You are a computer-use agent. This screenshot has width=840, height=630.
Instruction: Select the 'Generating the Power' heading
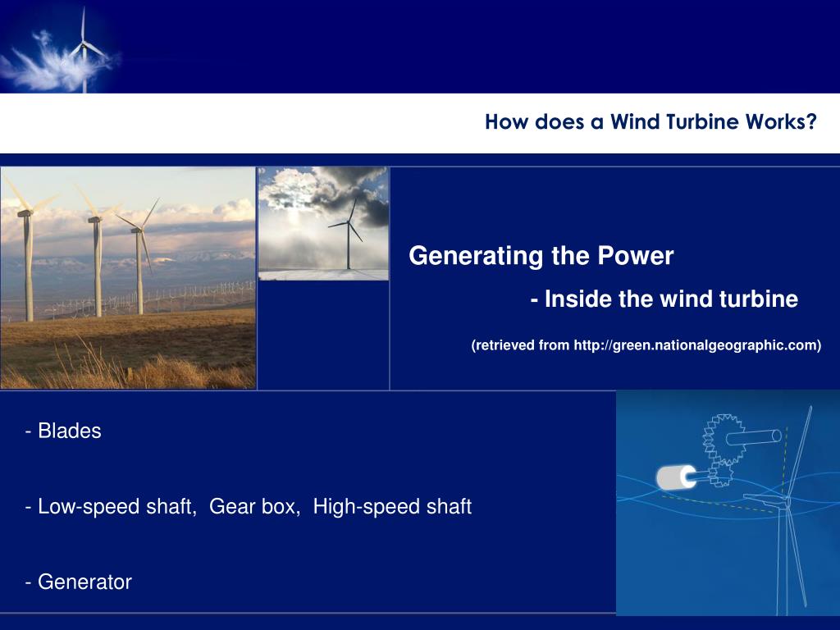pos(541,256)
